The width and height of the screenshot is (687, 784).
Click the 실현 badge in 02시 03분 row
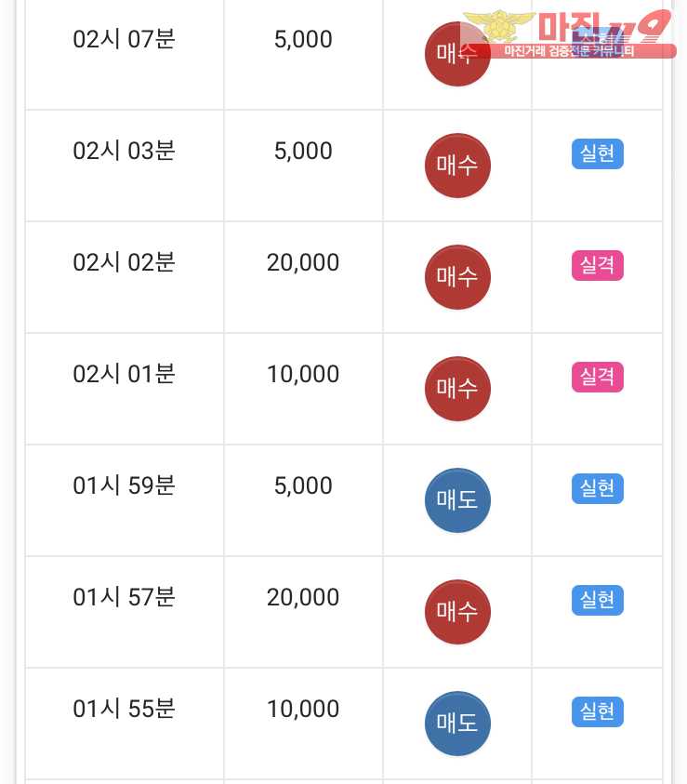click(597, 153)
